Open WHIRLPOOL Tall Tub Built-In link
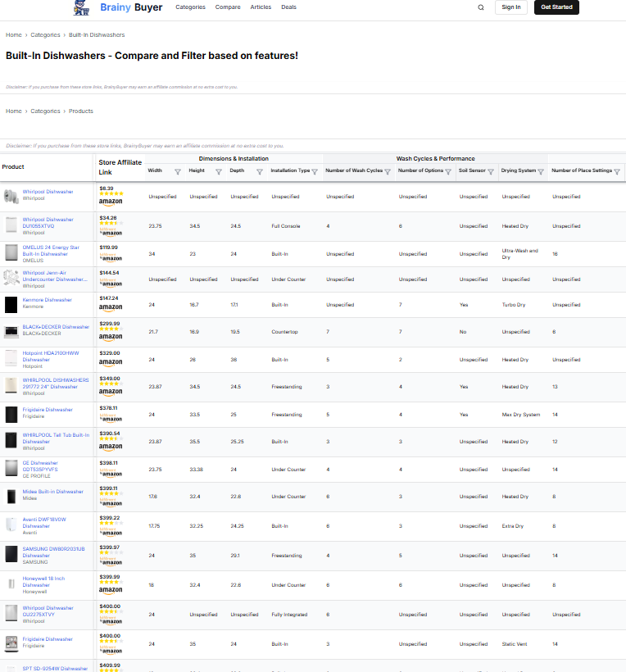This screenshot has width=626, height=672. (x=57, y=438)
